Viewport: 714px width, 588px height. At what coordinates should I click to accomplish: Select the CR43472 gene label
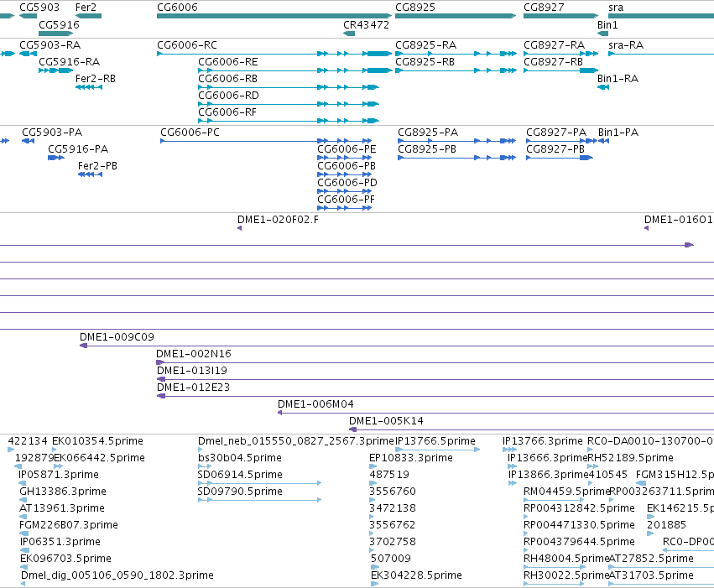[366, 24]
